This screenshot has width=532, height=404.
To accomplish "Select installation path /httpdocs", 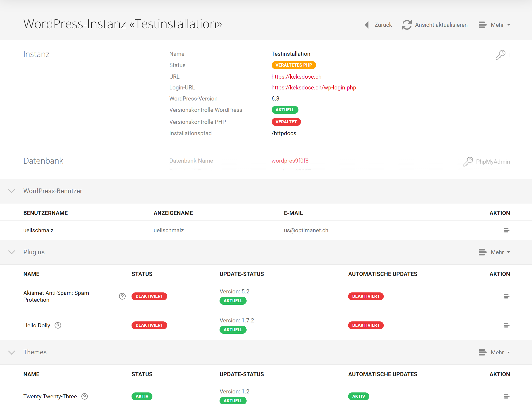I will [x=284, y=133].
